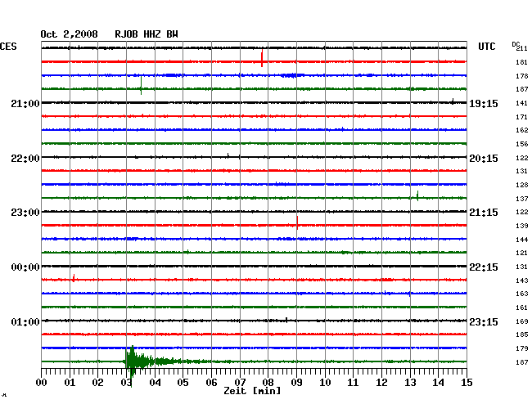
Task: Click the "21:15" UTC time label
Action: pos(484,213)
